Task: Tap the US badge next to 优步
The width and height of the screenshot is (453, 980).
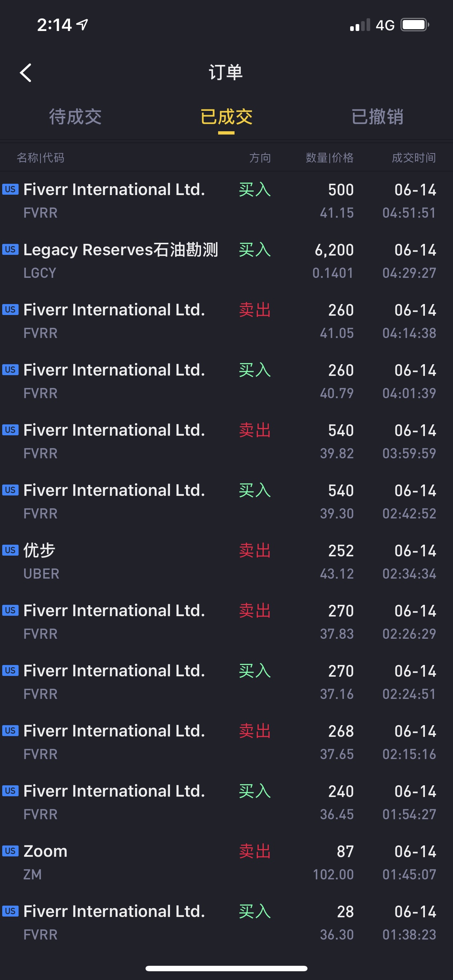Action: point(10,550)
